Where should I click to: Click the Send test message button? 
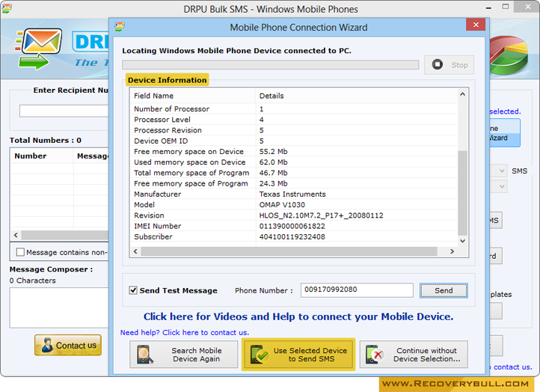(444, 290)
